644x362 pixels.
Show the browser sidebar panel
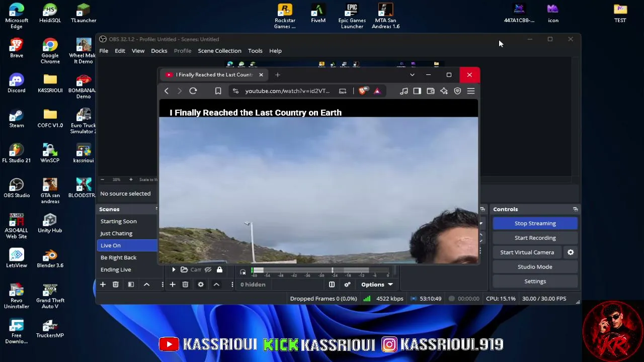(417, 91)
